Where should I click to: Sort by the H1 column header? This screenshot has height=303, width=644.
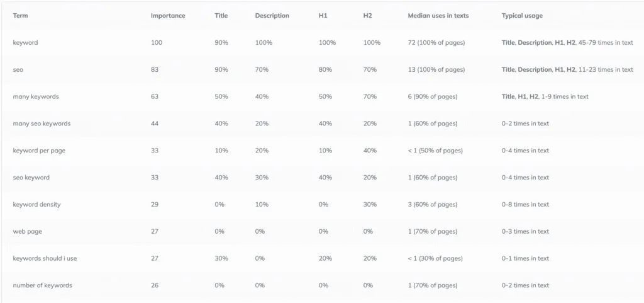[x=323, y=16]
